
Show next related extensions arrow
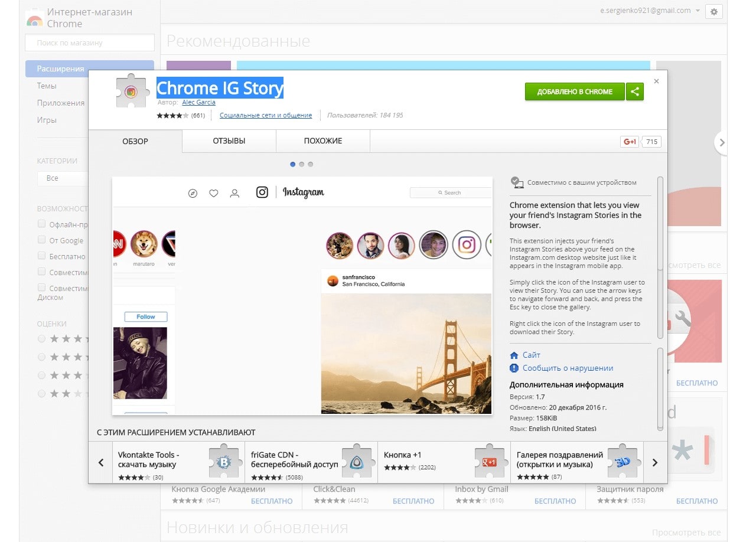654,462
